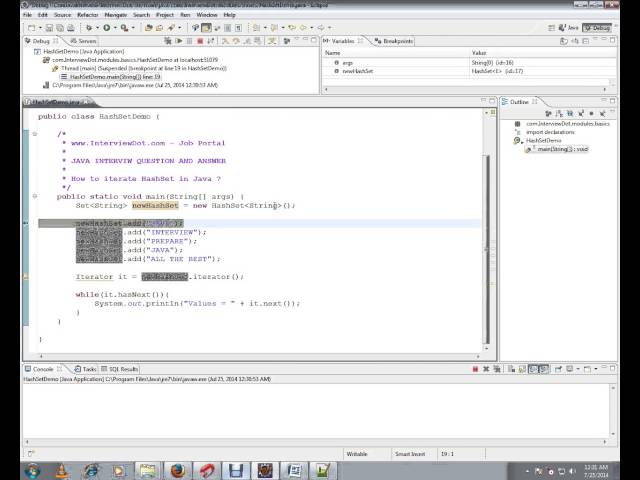640x480 pixels.
Task: Click the Resume icon in Debug view
Action: (179, 41)
